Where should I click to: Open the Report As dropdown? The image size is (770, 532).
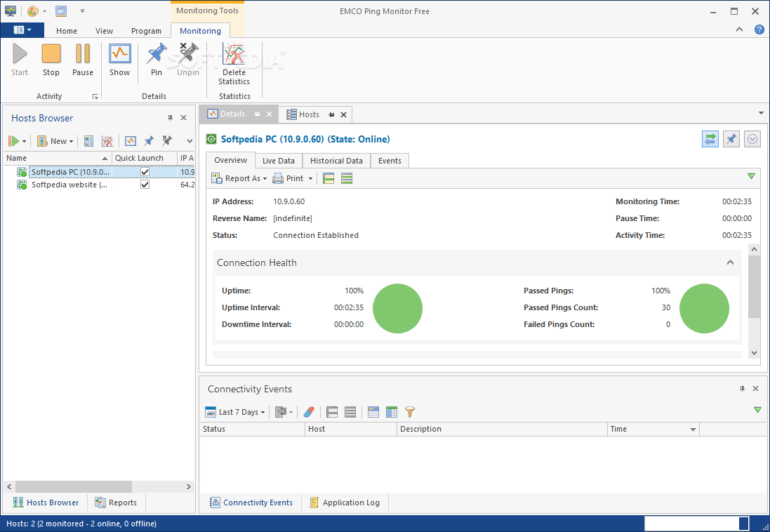click(239, 179)
